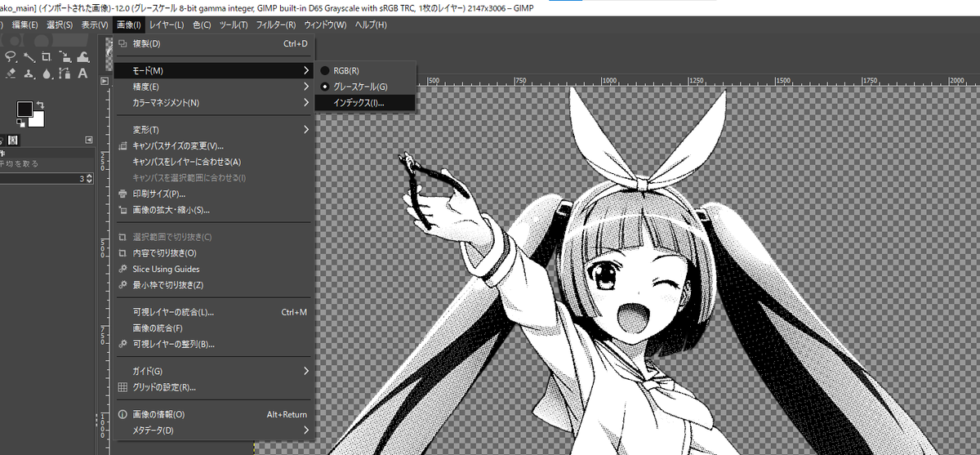
Task: Click the ruler corner quick-navigation button
Action: tap(105, 81)
